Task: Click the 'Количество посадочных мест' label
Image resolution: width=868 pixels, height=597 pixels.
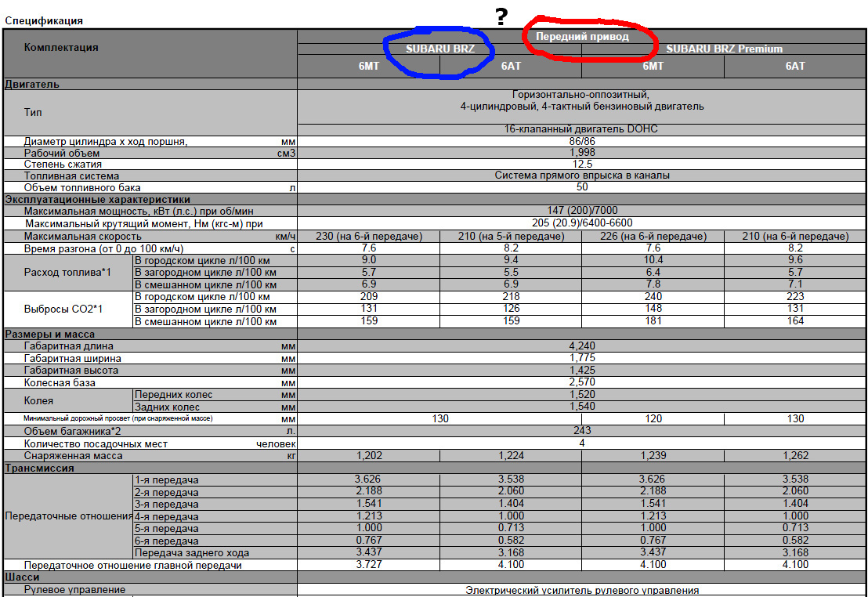Action: pos(96,444)
